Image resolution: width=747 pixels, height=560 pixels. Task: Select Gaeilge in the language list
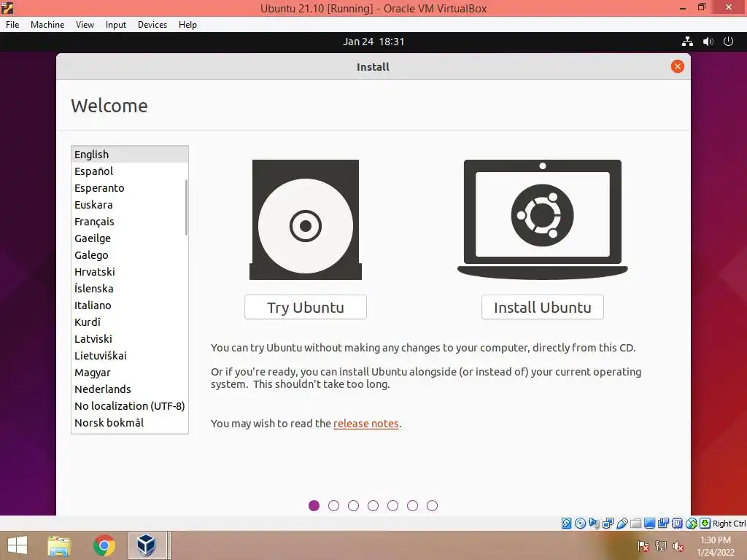pyautogui.click(x=130, y=238)
